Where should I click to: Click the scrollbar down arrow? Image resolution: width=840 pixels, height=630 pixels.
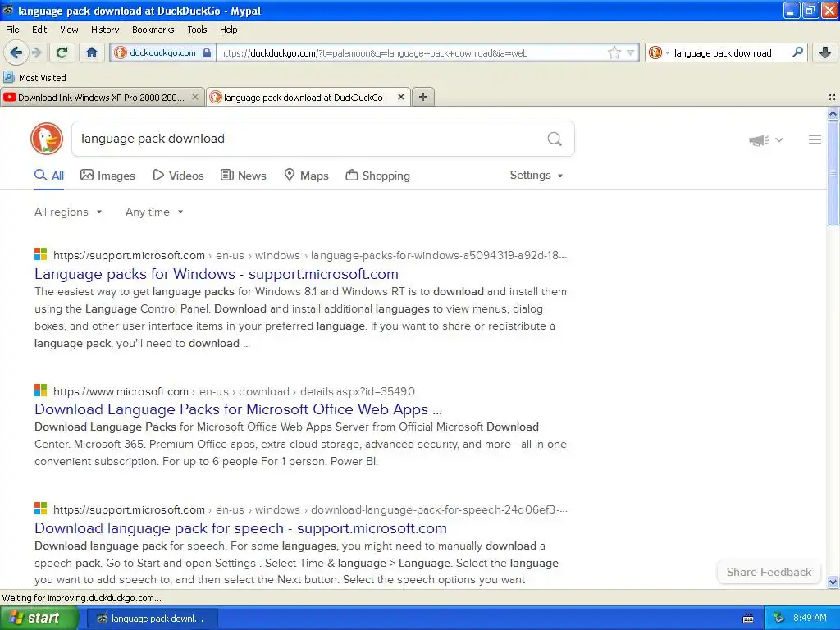[x=833, y=582]
